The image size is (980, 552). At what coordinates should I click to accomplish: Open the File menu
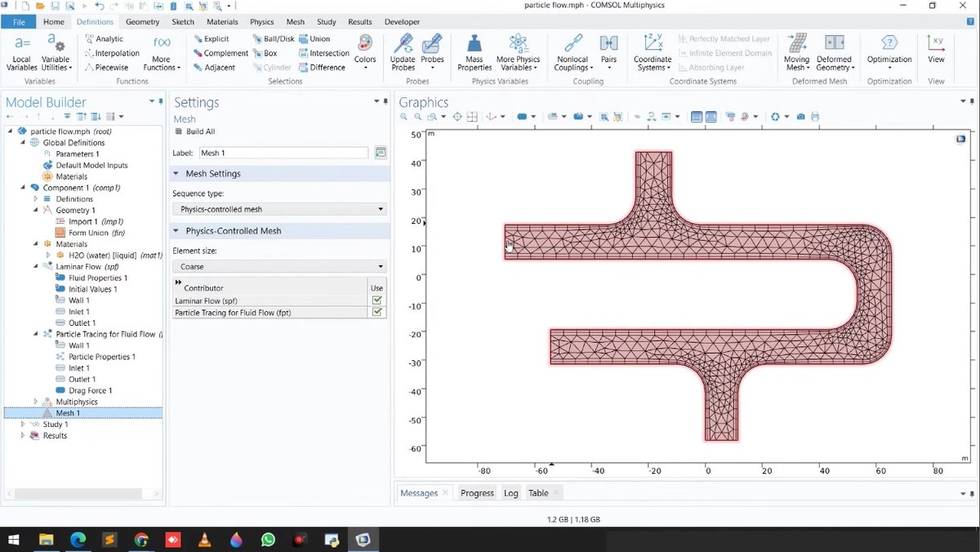18,22
